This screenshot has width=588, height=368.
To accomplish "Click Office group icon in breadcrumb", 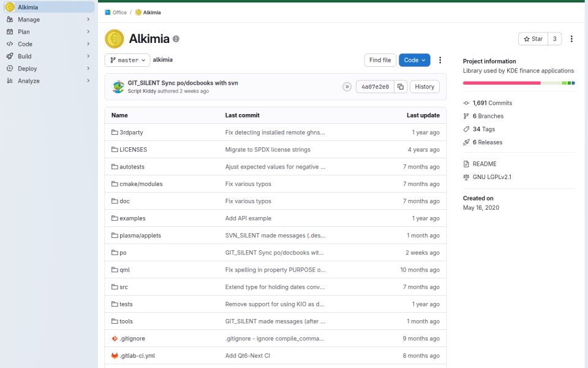I will point(108,12).
